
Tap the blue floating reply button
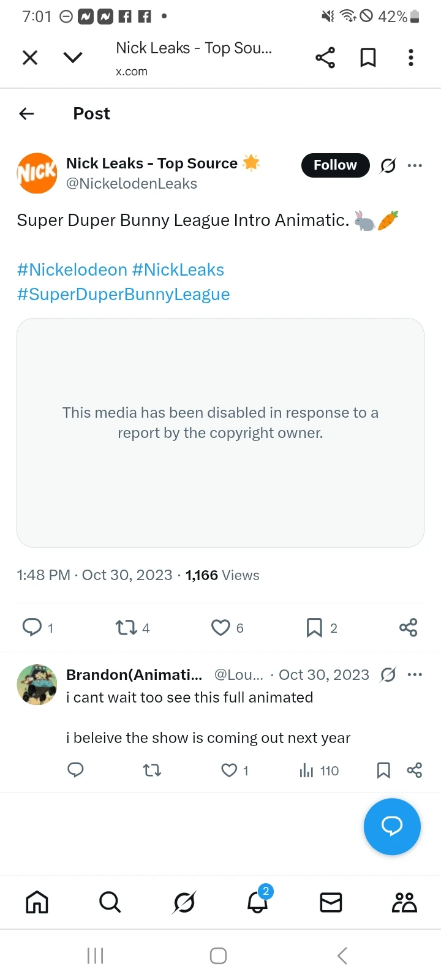point(392,826)
